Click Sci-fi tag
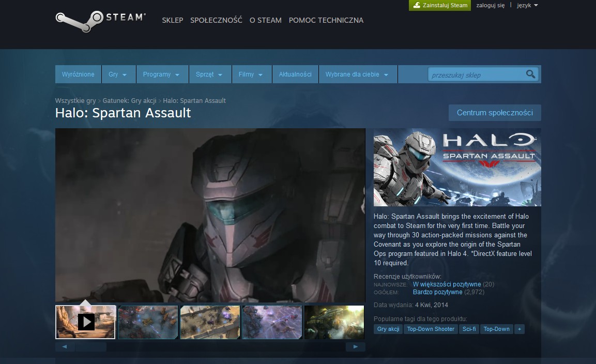 (x=469, y=329)
